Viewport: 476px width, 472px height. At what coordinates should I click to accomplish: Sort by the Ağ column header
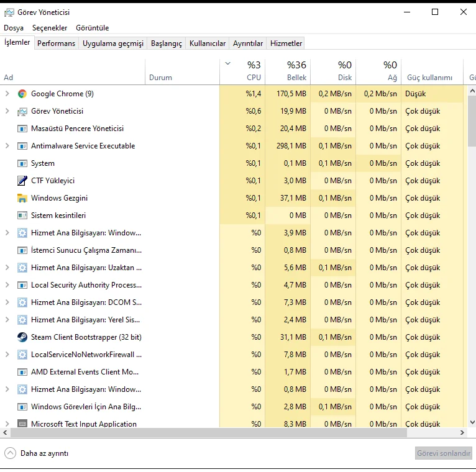point(378,72)
